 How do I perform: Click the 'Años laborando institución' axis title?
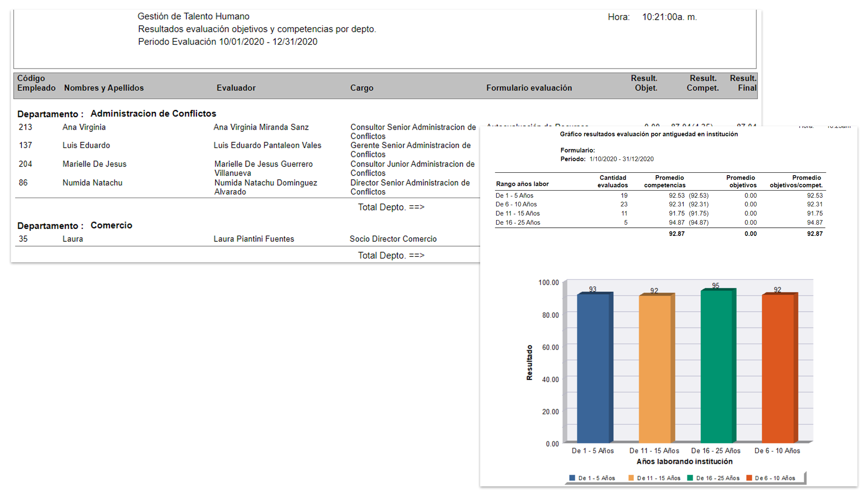tap(685, 461)
